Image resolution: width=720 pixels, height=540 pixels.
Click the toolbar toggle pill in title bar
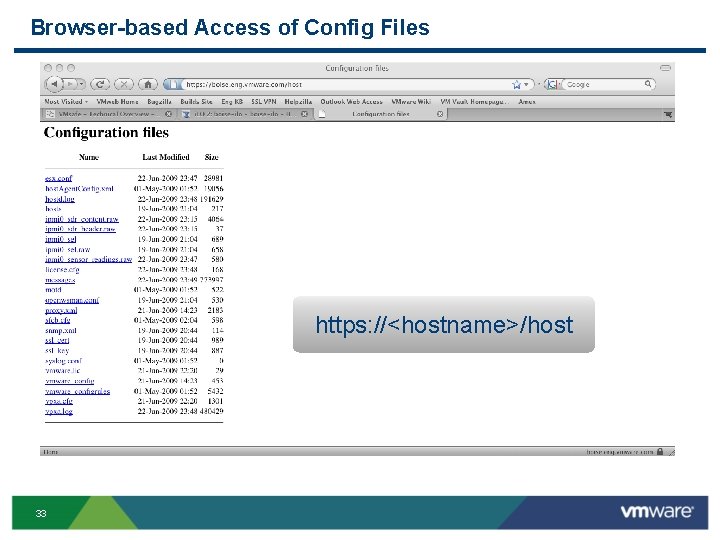(665, 68)
